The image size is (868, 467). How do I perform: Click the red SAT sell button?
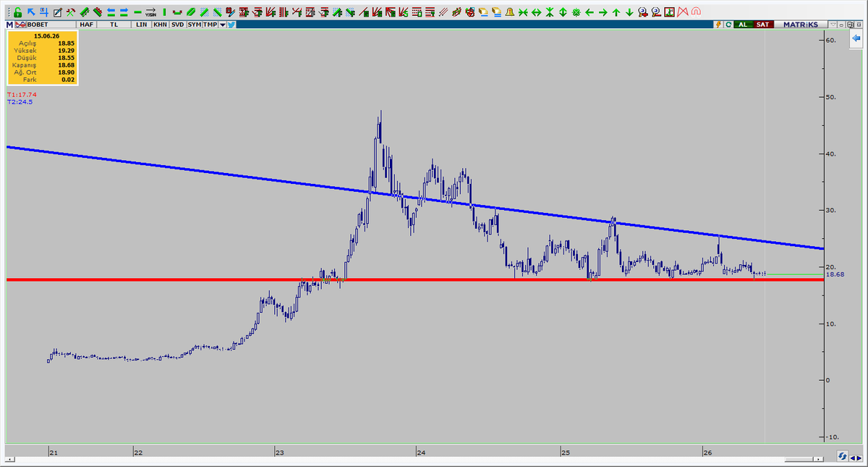(763, 25)
